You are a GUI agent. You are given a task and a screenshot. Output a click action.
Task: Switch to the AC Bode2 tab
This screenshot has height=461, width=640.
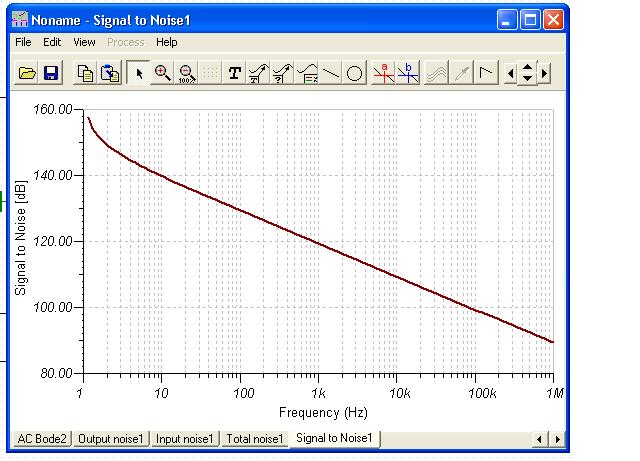[42, 439]
